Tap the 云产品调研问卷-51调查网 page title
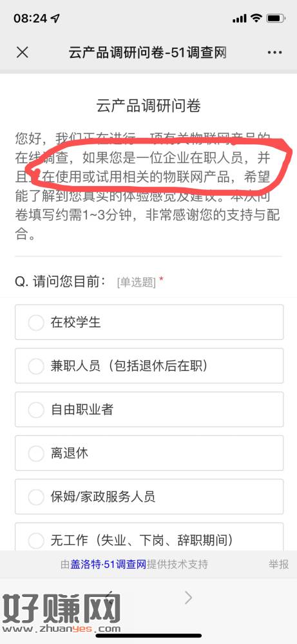297x644 pixels. [x=148, y=53]
